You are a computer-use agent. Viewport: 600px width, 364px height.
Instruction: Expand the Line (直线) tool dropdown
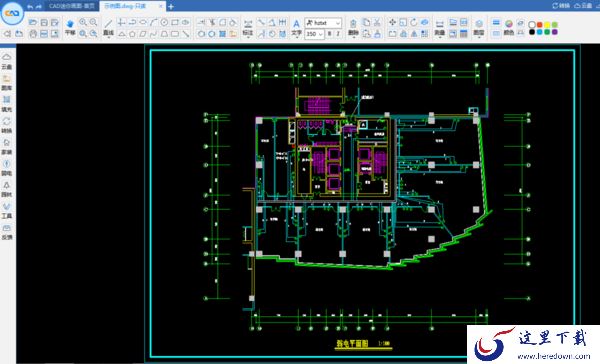[109, 37]
